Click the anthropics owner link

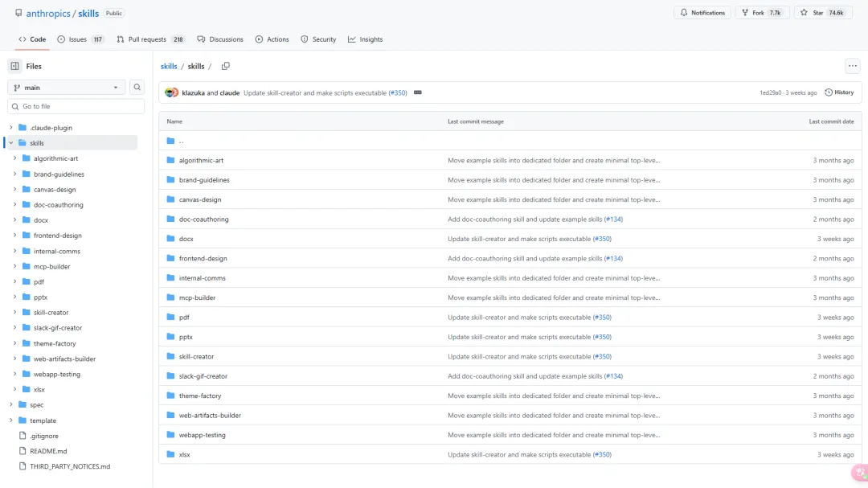coord(49,14)
